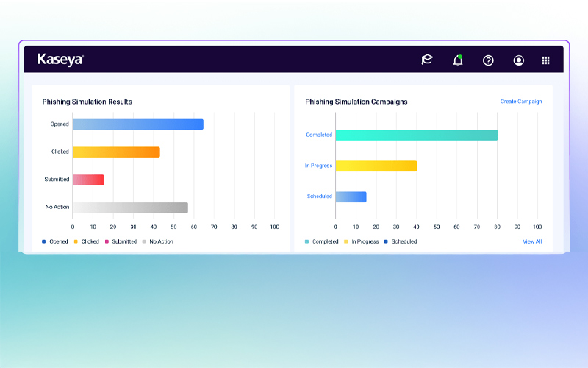Open the user profile icon
Viewport: 588px width, 368px height.
coord(519,60)
